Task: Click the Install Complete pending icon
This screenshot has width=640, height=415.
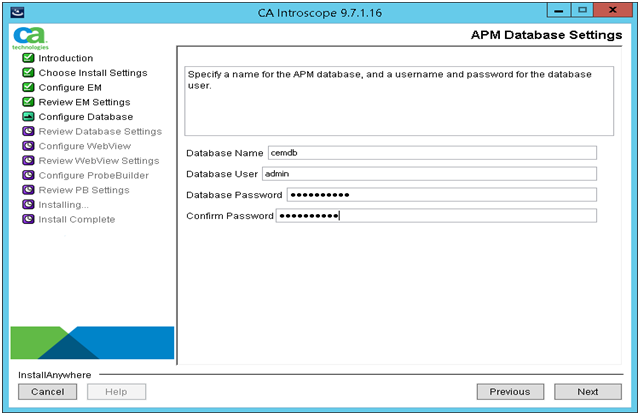Action: pyautogui.click(x=28, y=219)
